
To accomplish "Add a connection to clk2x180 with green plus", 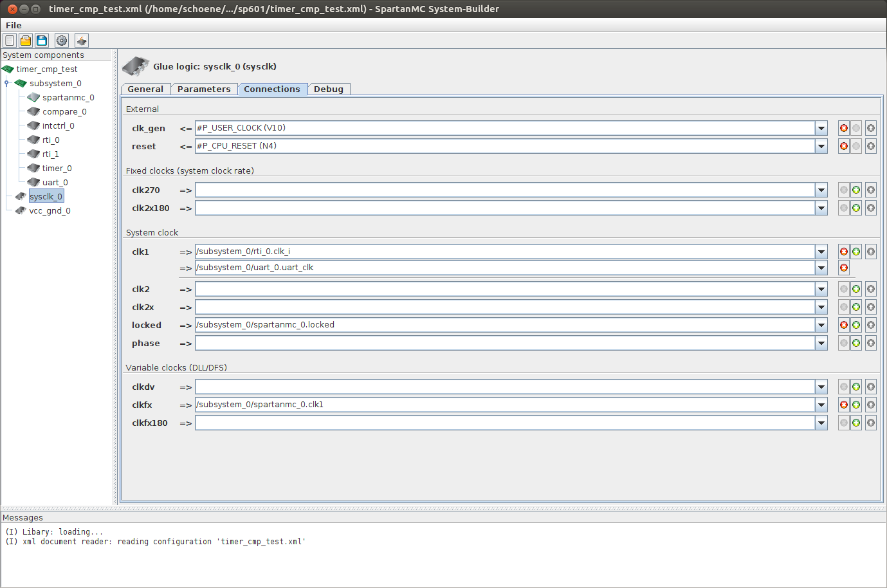I will coord(856,208).
